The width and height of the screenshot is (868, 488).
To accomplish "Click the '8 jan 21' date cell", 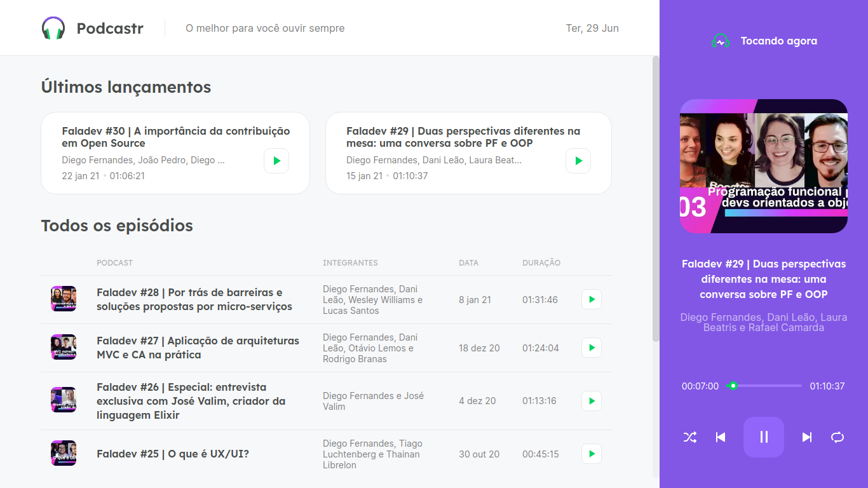I will coord(475,300).
